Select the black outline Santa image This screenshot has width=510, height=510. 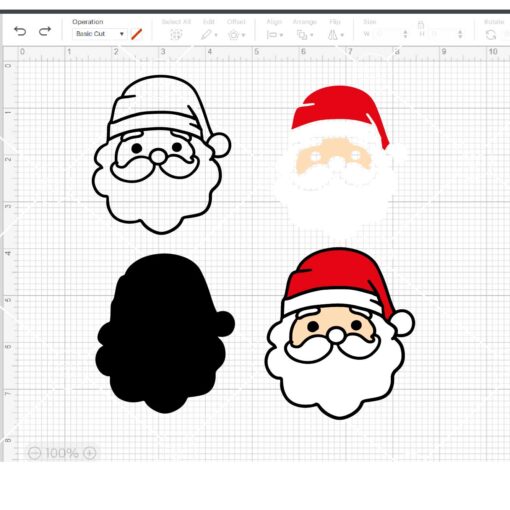tap(161, 155)
